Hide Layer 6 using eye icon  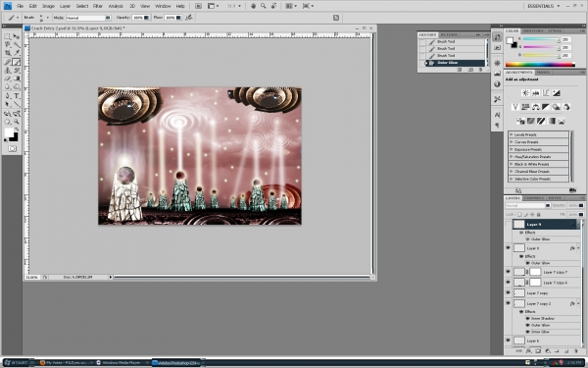pos(508,341)
